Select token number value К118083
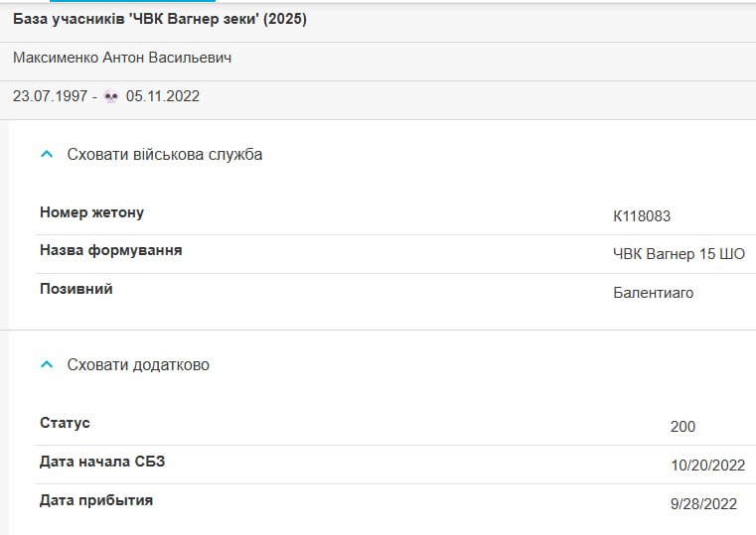This screenshot has width=756, height=535. 642,215
